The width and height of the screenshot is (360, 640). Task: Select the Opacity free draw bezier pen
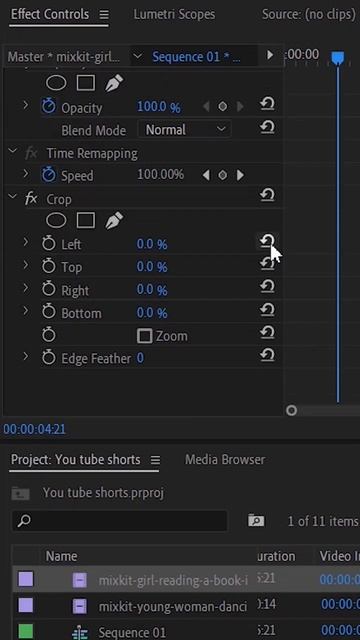tap(114, 83)
